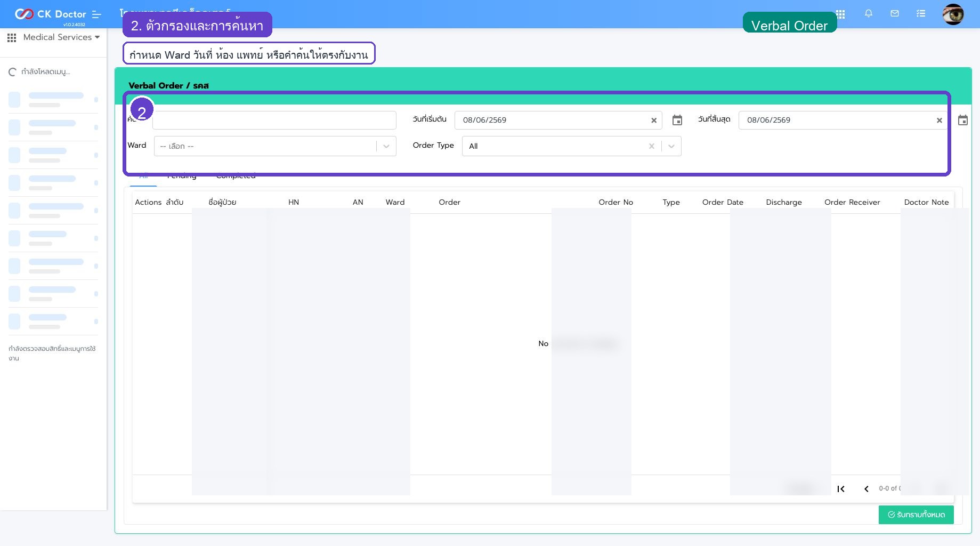This screenshot has width=980, height=546.
Task: Click the รับทราบทั้งหมด acknowledge all button
Action: tap(916, 515)
